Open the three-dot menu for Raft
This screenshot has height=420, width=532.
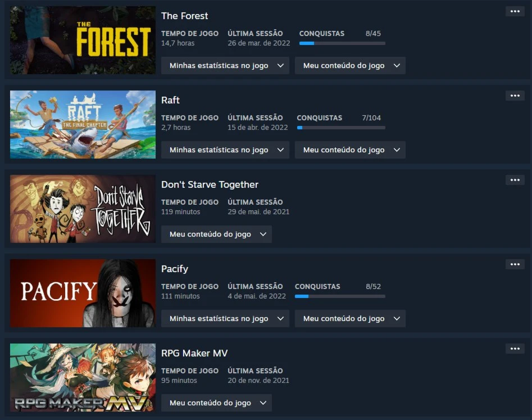pyautogui.click(x=515, y=96)
